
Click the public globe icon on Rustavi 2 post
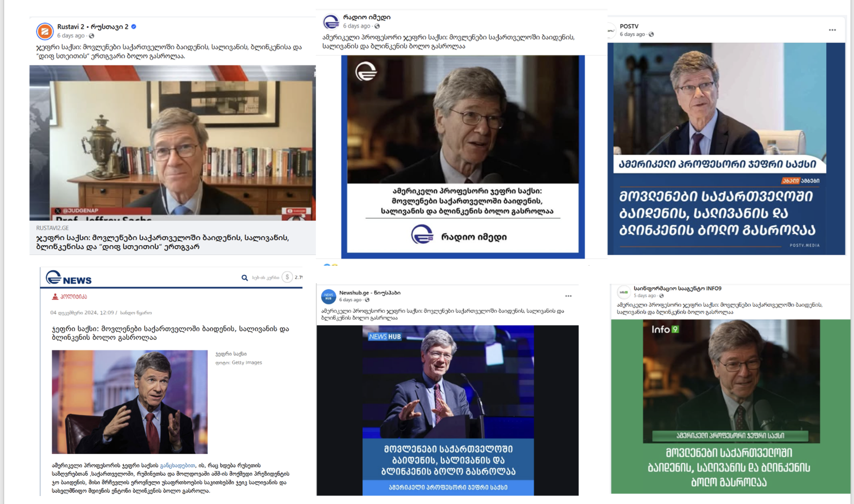point(91,36)
